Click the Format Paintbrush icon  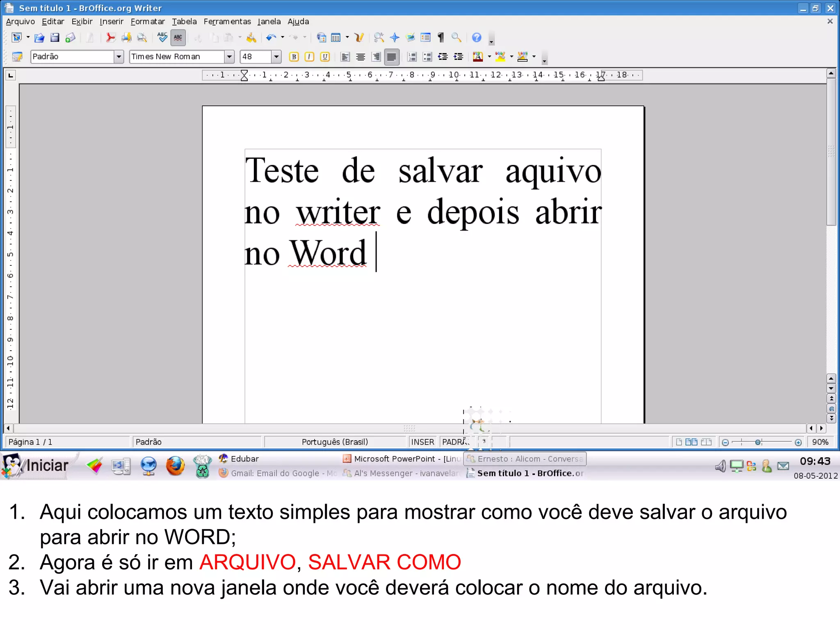click(x=251, y=38)
